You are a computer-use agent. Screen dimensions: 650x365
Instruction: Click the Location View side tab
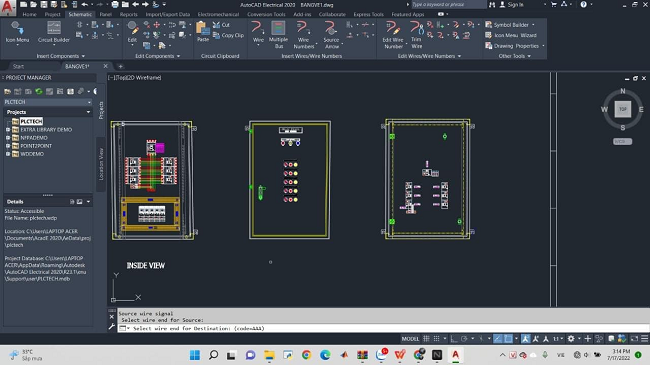click(101, 164)
